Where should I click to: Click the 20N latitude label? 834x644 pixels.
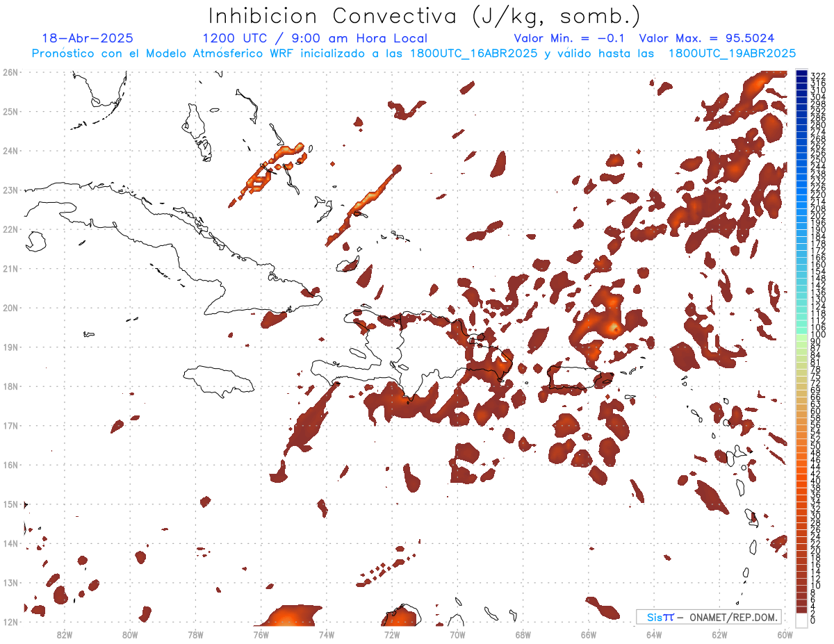pyautogui.click(x=10, y=308)
